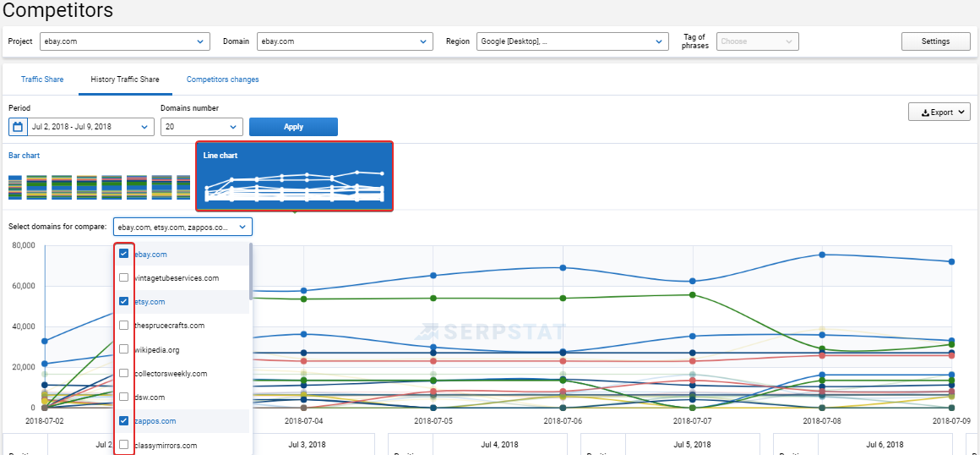This screenshot has width=980, height=455.
Task: Open the Domain dropdown
Action: (345, 41)
